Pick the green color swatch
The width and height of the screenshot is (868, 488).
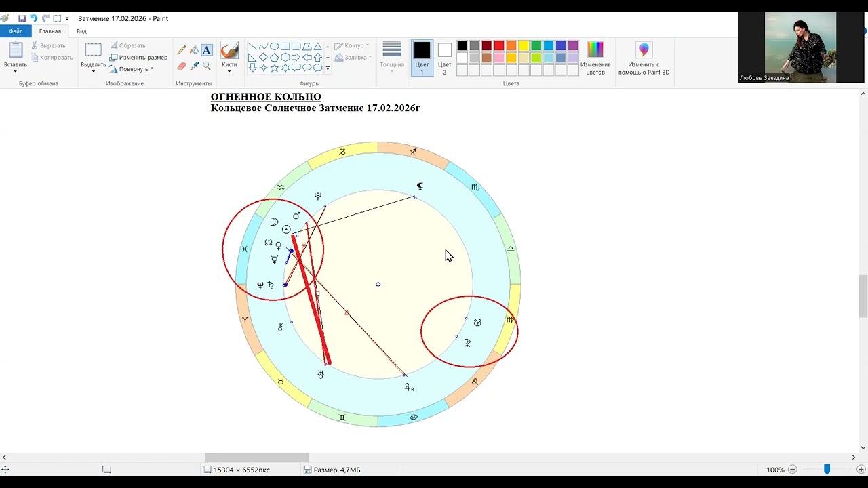pyautogui.click(x=536, y=46)
